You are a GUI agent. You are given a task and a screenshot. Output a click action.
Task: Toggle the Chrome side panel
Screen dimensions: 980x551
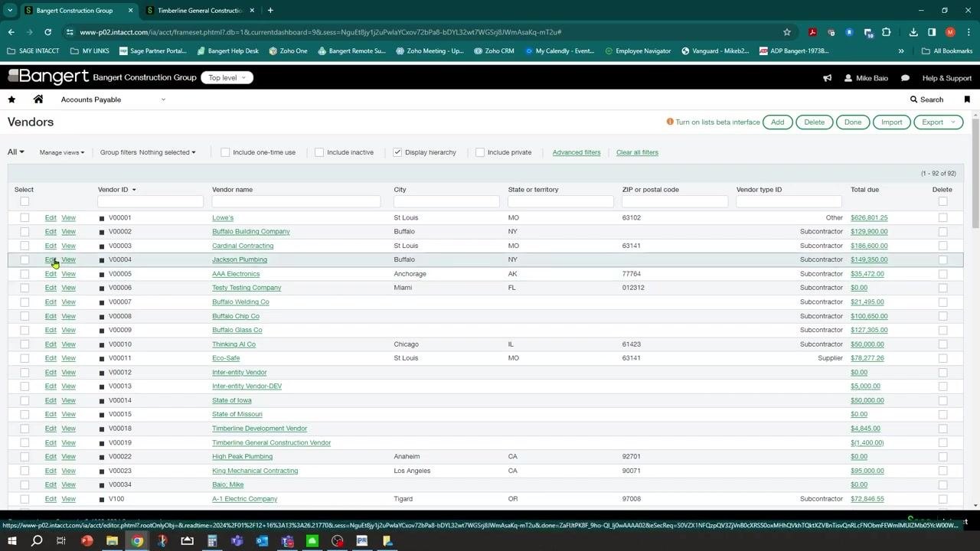(932, 32)
